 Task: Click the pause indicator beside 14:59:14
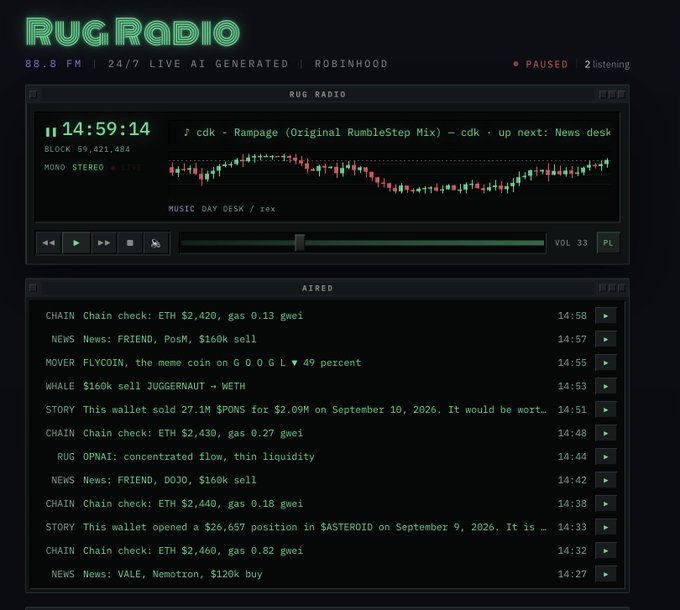(51, 131)
